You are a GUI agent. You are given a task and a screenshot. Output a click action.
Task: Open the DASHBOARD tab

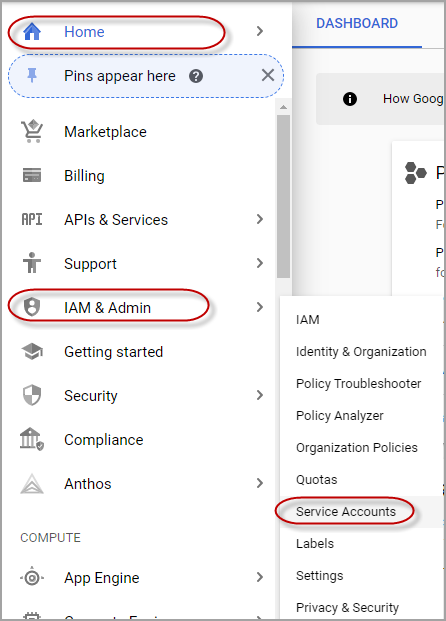[x=357, y=23]
